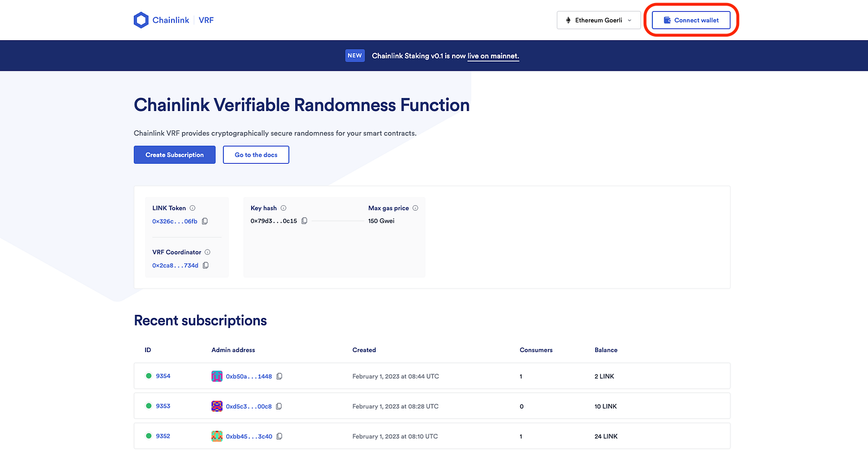This screenshot has width=868, height=450.
Task: Click green status dot of subscription 9353
Action: (149, 406)
